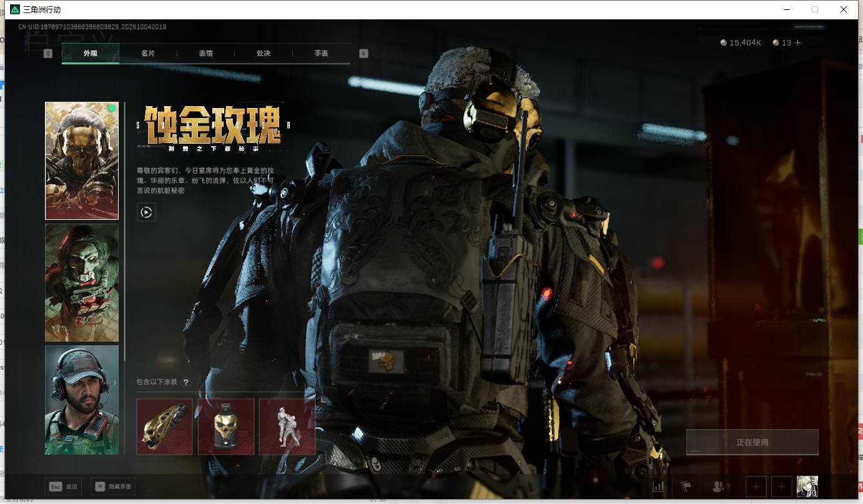Click the flag icon in bottom bar
This screenshot has height=504, width=863.
point(686,487)
